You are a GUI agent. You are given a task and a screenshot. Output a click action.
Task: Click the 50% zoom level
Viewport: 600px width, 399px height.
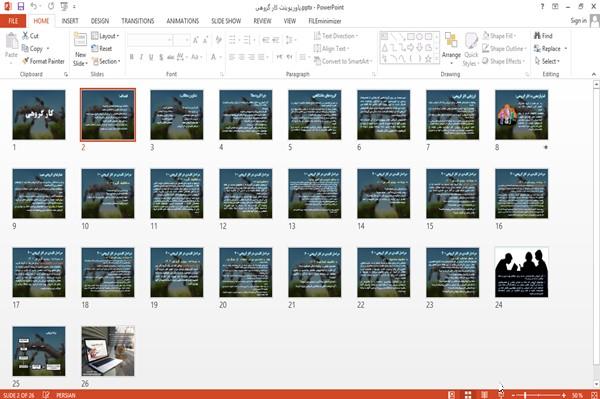(x=577, y=395)
